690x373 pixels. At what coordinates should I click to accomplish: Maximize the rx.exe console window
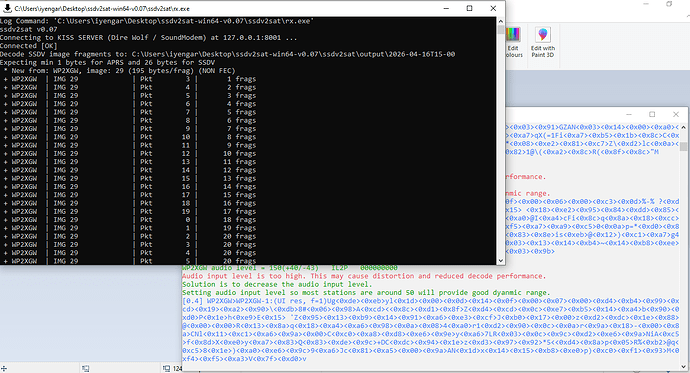[x=470, y=8]
